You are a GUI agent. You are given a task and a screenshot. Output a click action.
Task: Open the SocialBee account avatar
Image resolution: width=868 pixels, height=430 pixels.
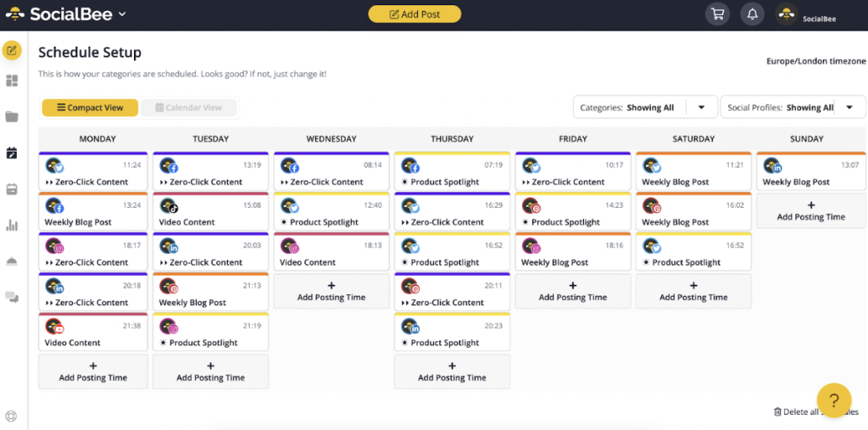coord(787,14)
